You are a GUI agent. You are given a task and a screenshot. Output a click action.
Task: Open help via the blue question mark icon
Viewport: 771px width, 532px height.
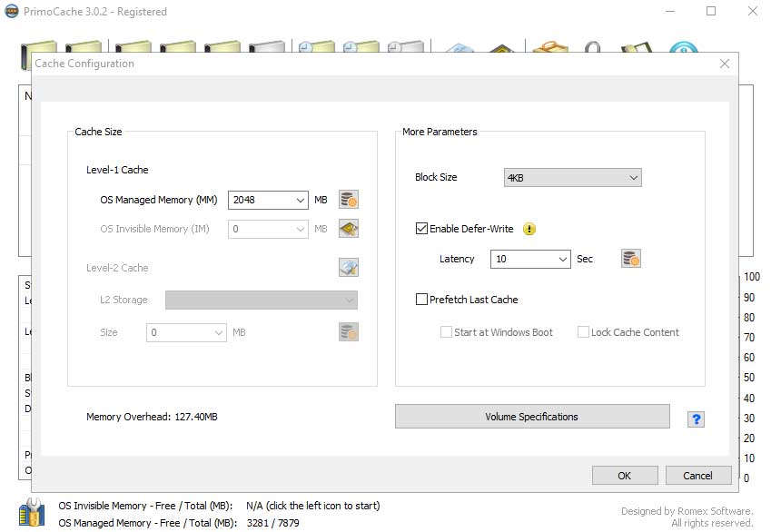coord(696,419)
